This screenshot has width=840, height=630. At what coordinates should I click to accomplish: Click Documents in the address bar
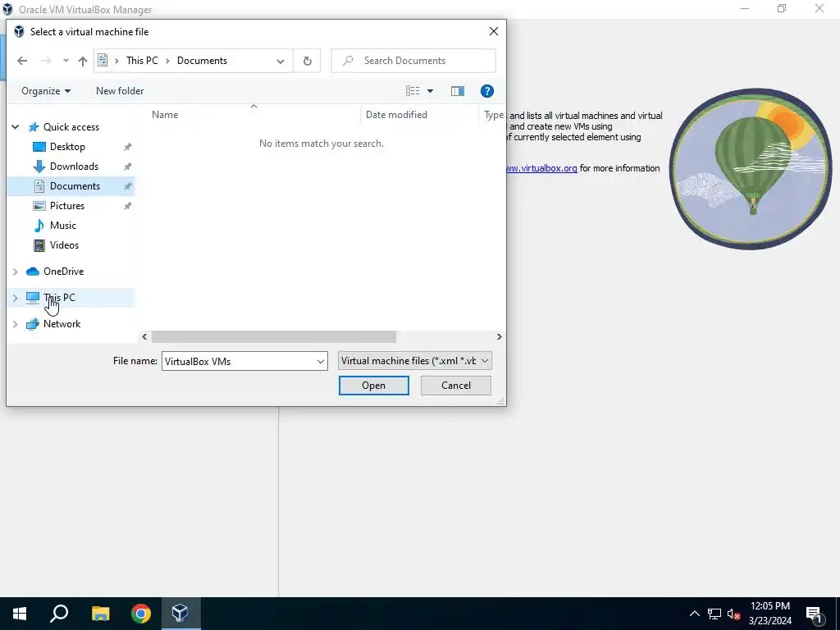coord(202,61)
